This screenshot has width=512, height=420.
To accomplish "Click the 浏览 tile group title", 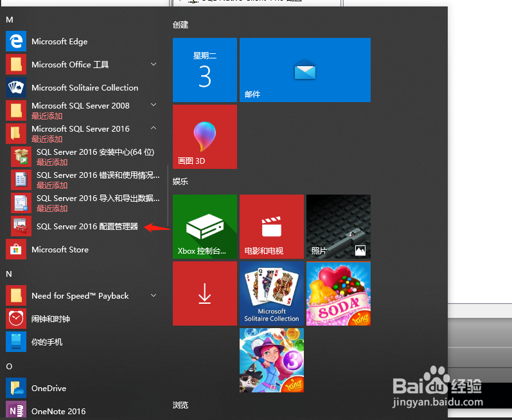I will click(181, 405).
